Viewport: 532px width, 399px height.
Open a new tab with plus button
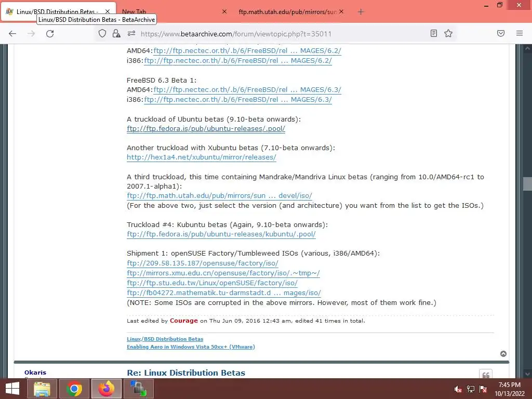(x=361, y=12)
